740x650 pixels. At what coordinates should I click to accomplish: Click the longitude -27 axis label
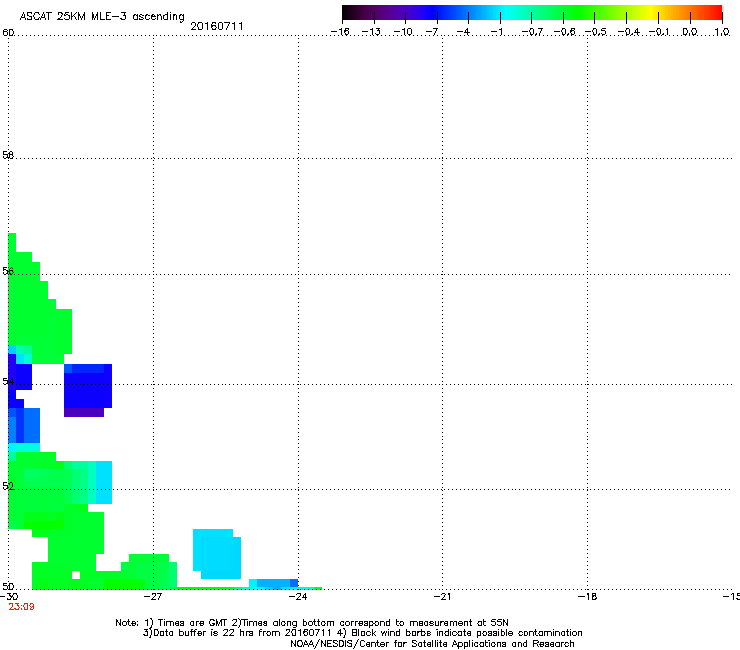[153, 597]
